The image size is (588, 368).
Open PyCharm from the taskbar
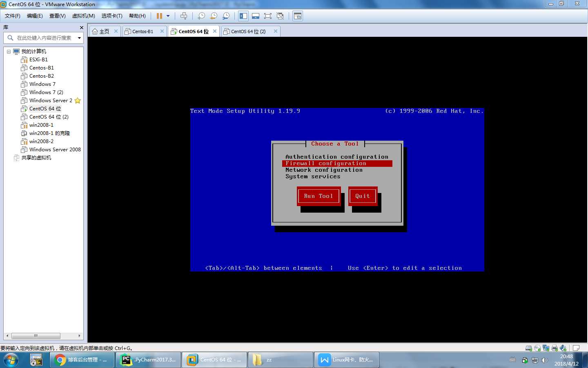tap(149, 360)
